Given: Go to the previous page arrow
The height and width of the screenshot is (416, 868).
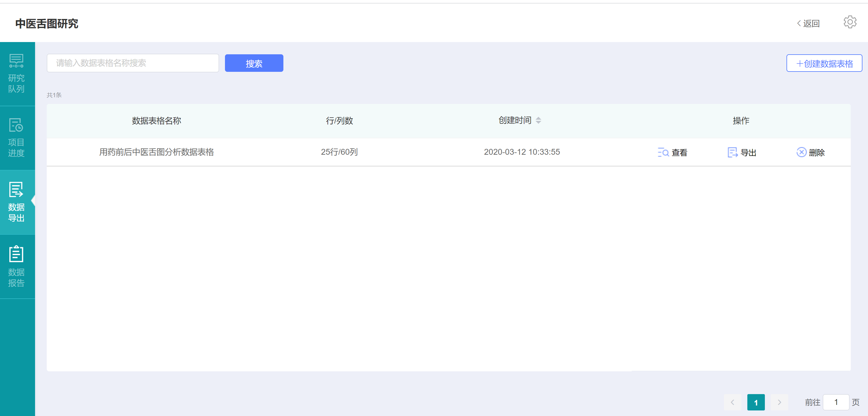Looking at the screenshot, I should click(732, 402).
